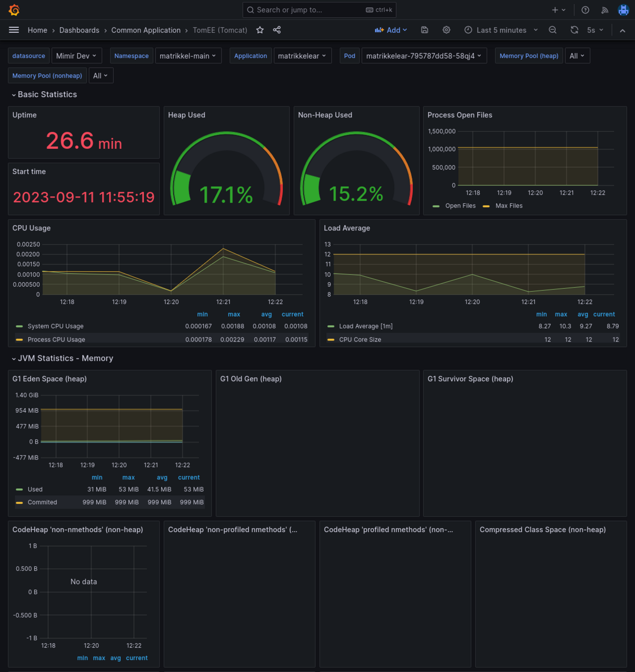
Task: Toggle CPU Core Size legend series
Action: pos(360,339)
